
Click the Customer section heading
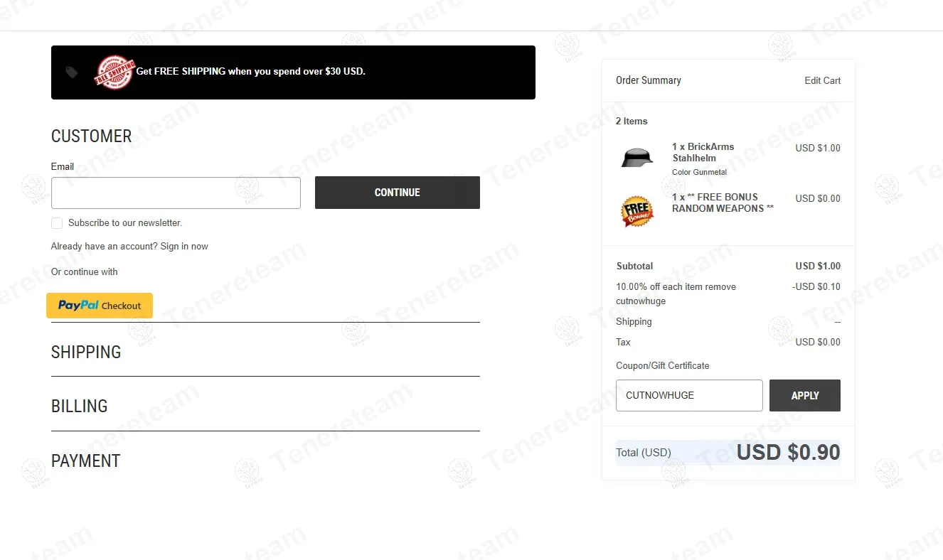coord(91,136)
